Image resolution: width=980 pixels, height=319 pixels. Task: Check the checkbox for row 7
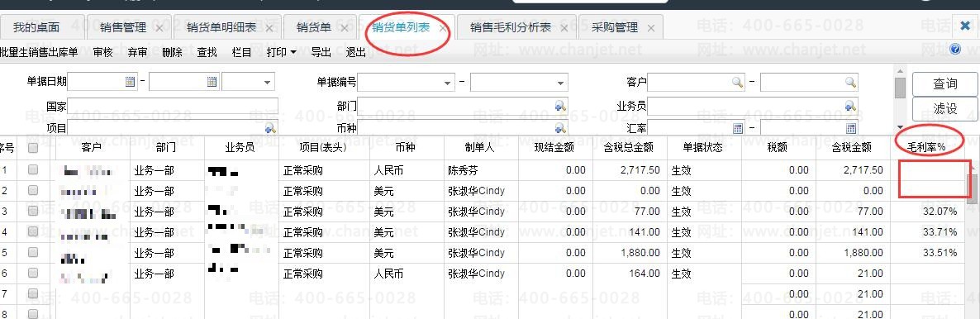pyautogui.click(x=33, y=294)
